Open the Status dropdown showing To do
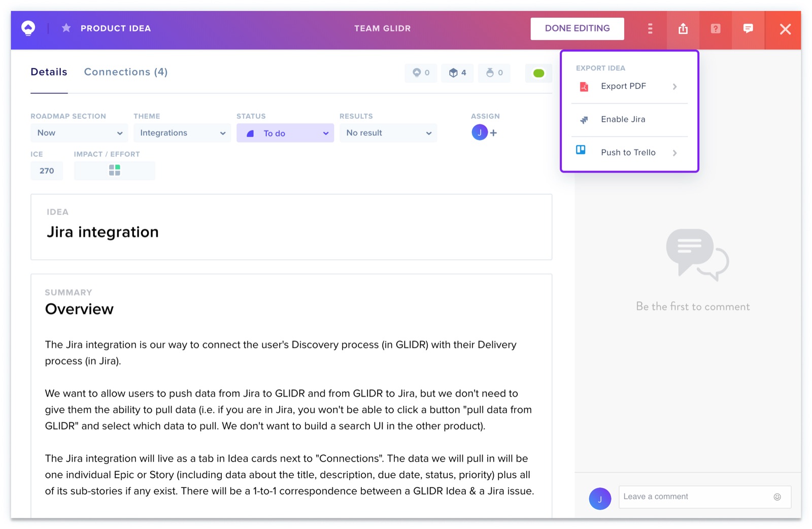The height and width of the screenshot is (529, 812). click(285, 133)
